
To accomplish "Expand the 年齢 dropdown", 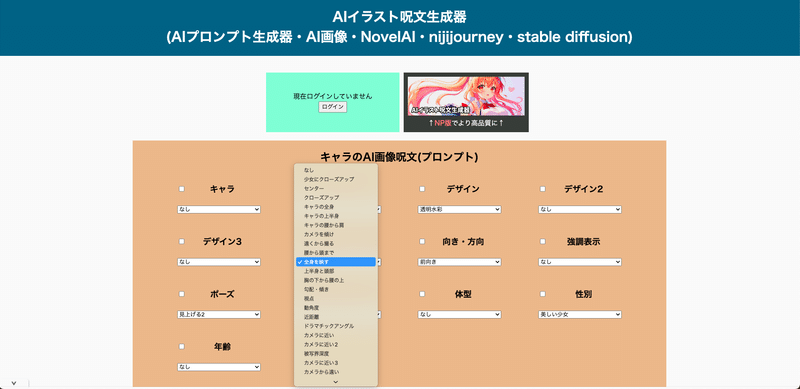I will click(x=219, y=367).
